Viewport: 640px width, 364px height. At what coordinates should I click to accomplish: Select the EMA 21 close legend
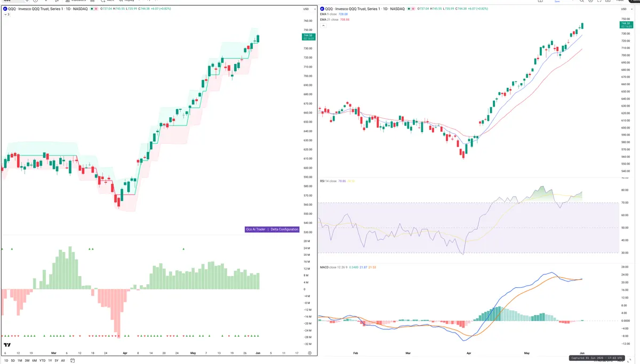click(330, 19)
